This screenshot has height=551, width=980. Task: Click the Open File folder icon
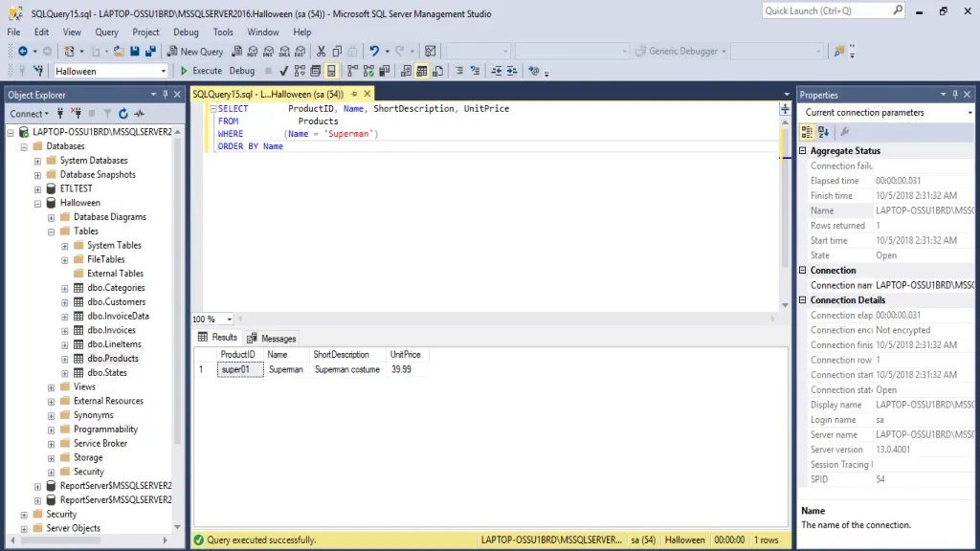pos(118,52)
